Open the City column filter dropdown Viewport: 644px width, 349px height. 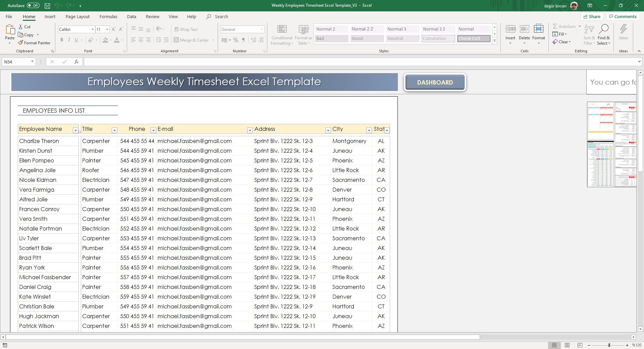369,130
